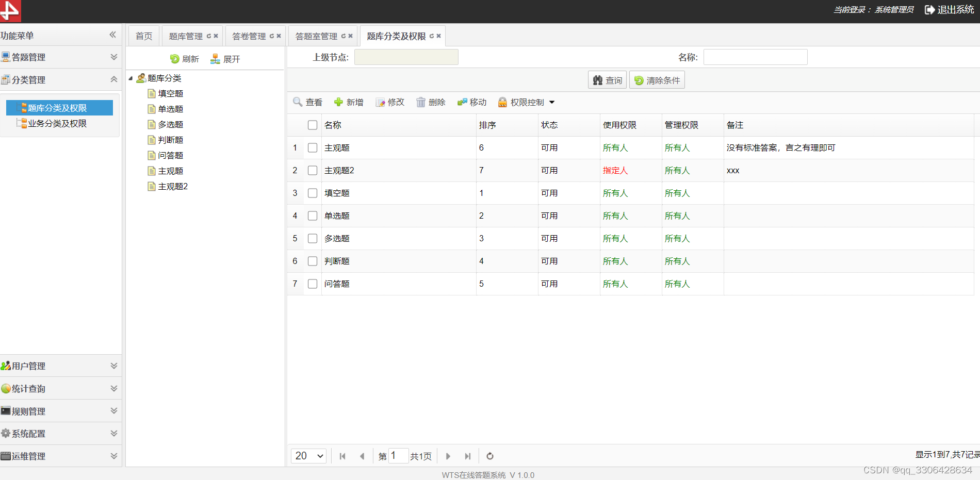This screenshot has width=980, height=480.
Task: Click the 权限控制 lock icon
Action: click(502, 102)
